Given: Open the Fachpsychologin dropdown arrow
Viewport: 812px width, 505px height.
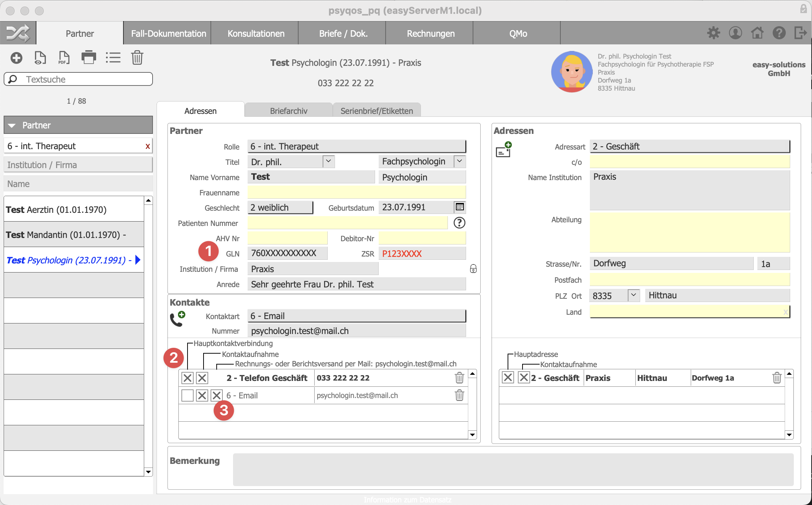Looking at the screenshot, I should pos(460,161).
